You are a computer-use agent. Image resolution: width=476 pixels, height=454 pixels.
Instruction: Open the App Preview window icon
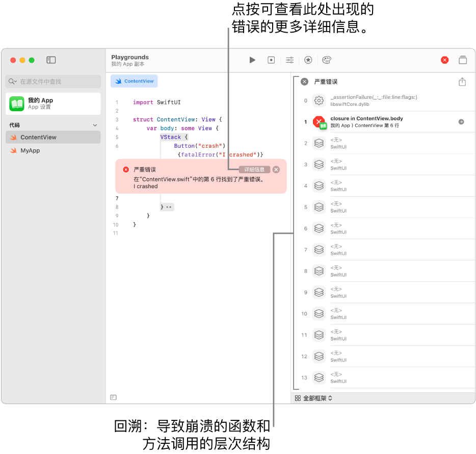[463, 60]
